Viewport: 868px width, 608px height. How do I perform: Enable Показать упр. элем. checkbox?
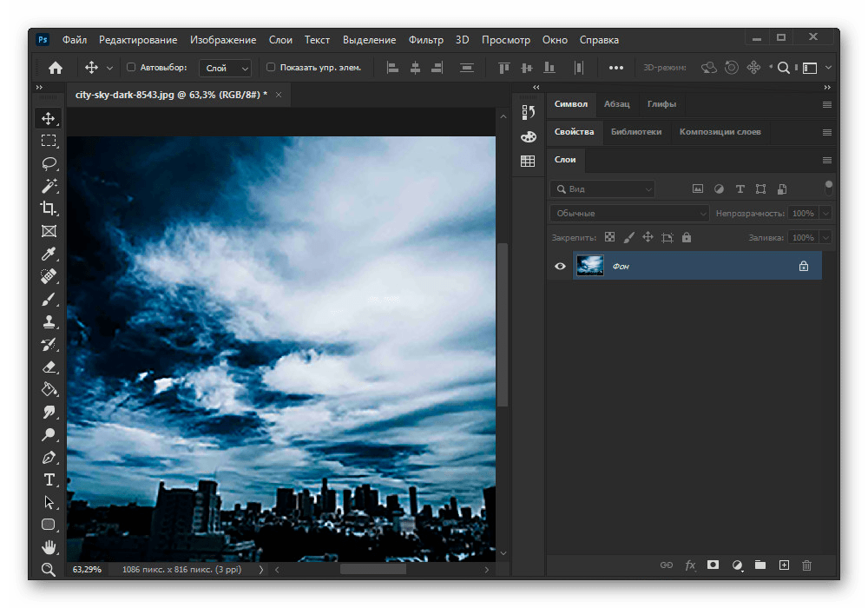[271, 67]
